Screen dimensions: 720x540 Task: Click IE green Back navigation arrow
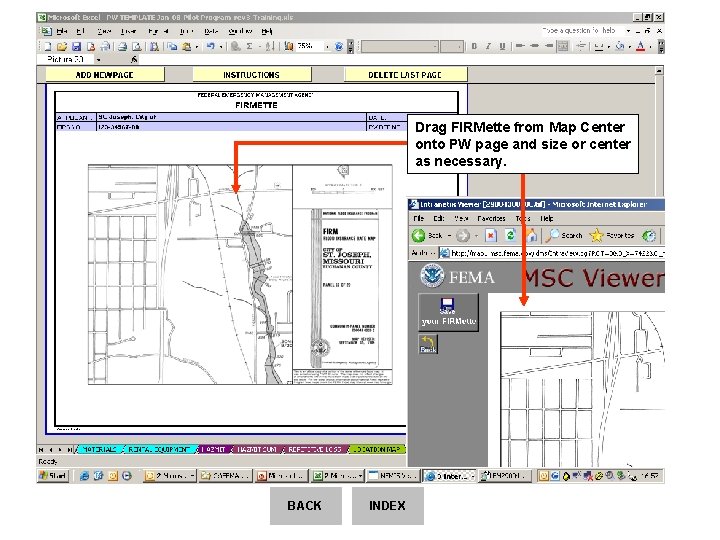click(418, 236)
